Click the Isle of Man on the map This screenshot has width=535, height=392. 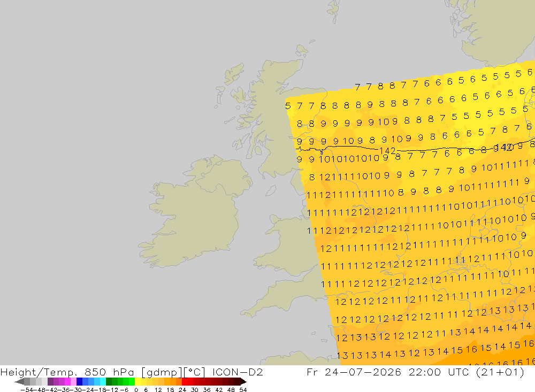coord(271,191)
